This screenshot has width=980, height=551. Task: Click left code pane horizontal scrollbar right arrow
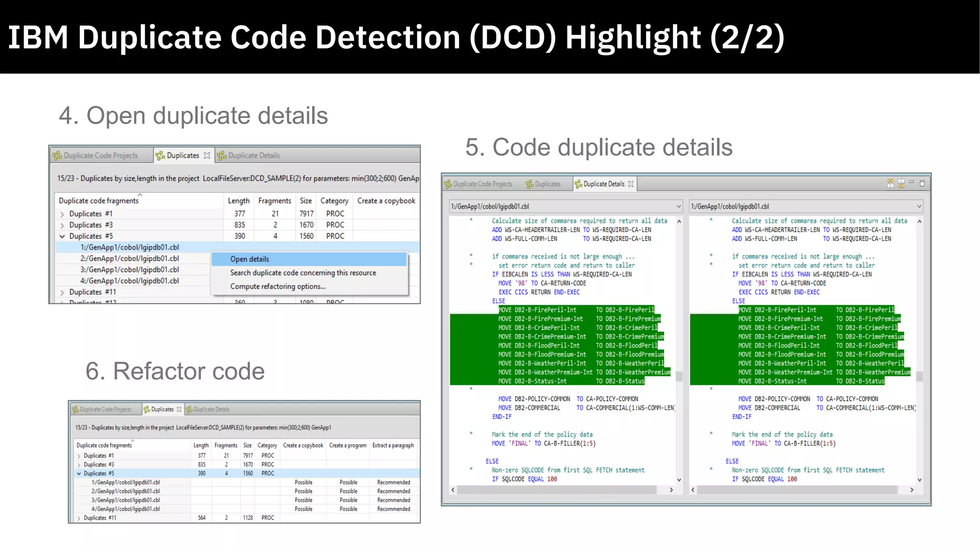point(671,490)
